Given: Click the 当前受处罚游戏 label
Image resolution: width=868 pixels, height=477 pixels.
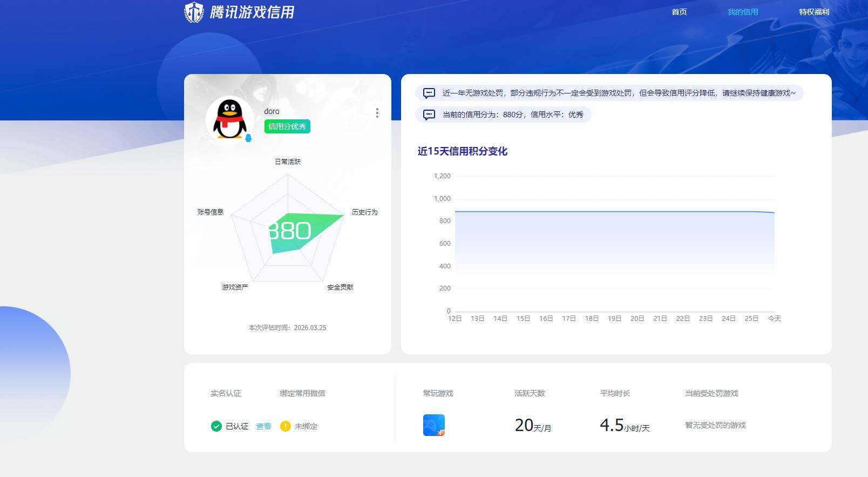Looking at the screenshot, I should click(x=711, y=393).
